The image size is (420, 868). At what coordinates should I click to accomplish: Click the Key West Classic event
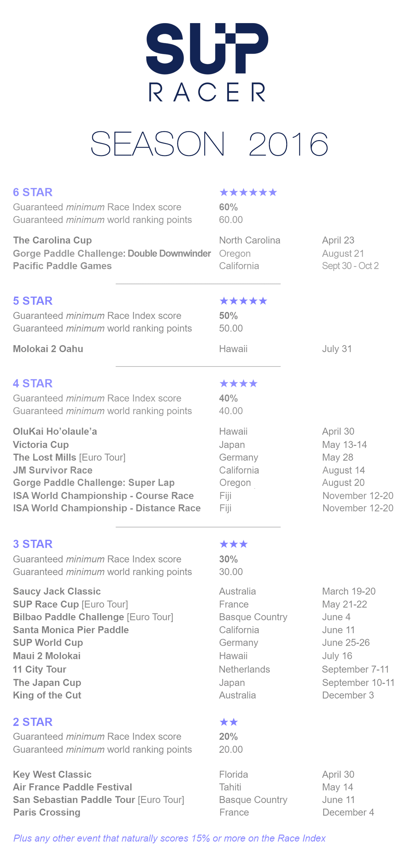click(52, 774)
